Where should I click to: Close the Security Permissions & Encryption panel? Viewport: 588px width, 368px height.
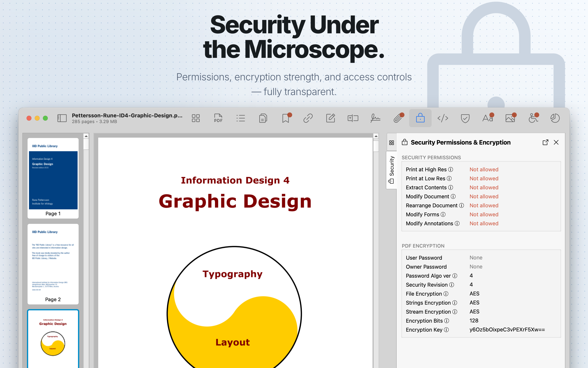pyautogui.click(x=556, y=142)
